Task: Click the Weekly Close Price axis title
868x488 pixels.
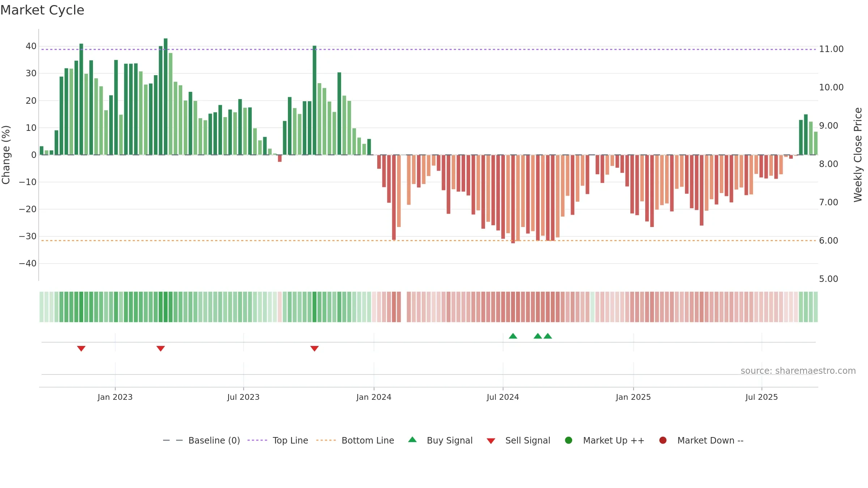Action: tap(858, 155)
